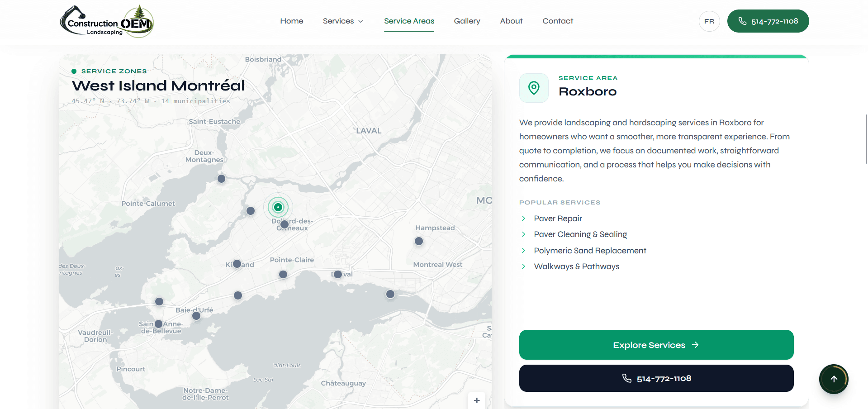
Task: Select the map marker below Hampstead
Action: tap(419, 241)
